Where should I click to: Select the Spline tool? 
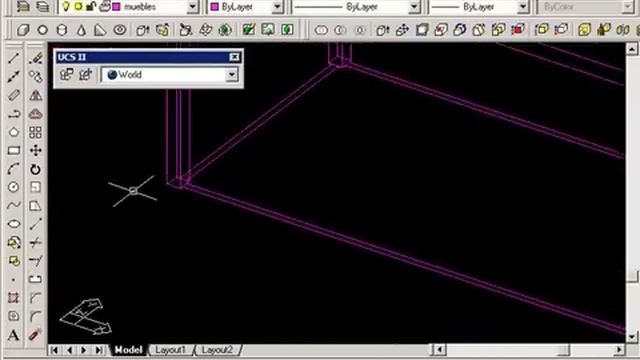pyautogui.click(x=13, y=206)
